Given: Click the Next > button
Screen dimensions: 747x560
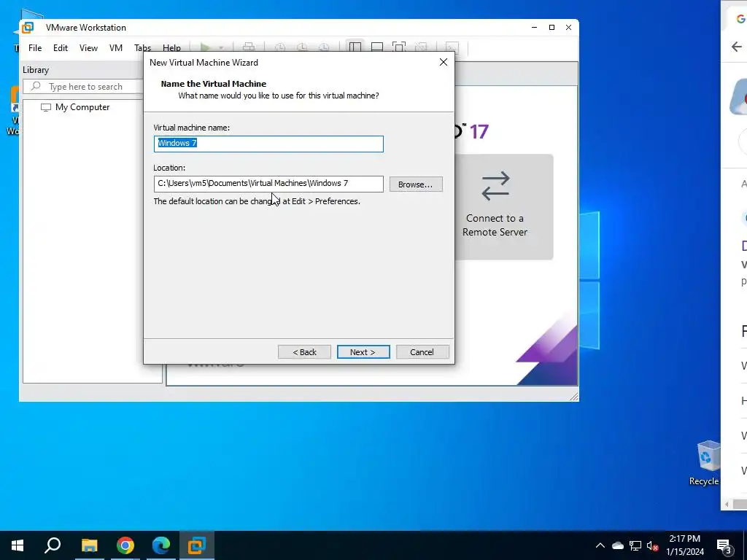Looking at the screenshot, I should coord(363,352).
